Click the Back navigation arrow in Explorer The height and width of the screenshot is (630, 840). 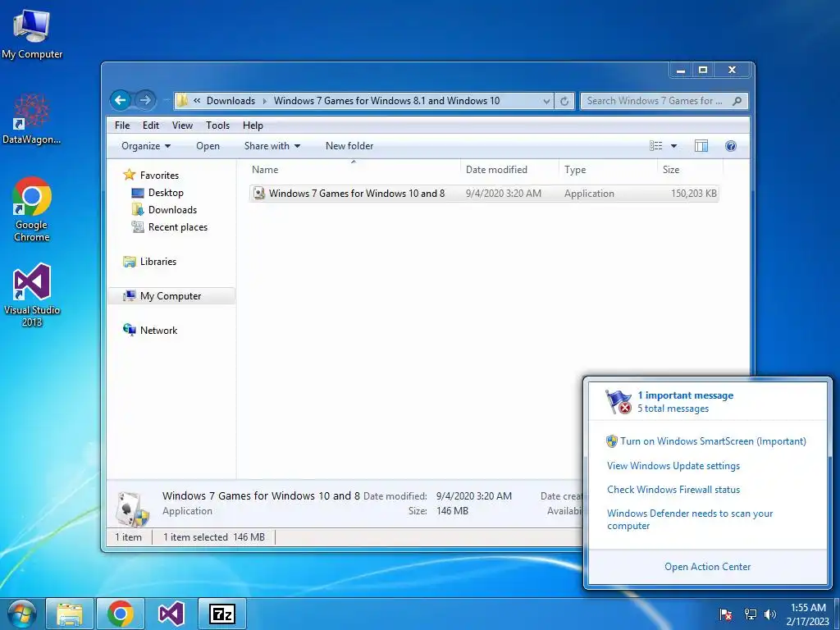121,99
